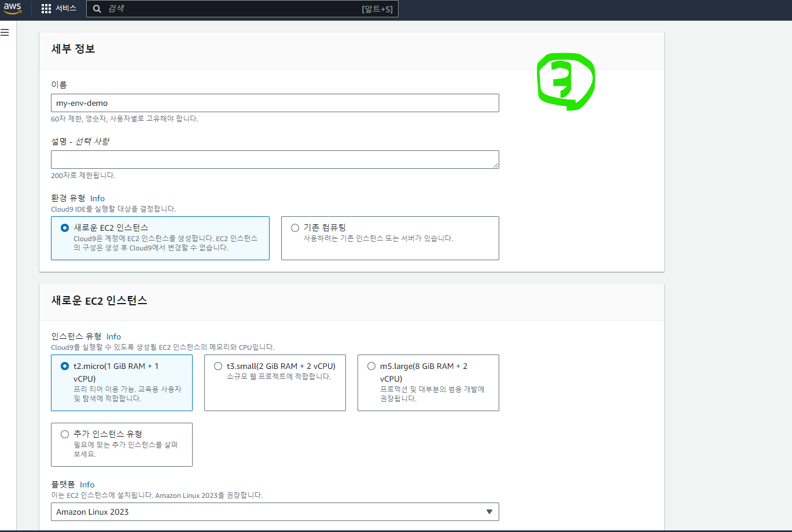792x532 pixels.
Task: Click the AWS logo home icon
Action: [x=12, y=9]
